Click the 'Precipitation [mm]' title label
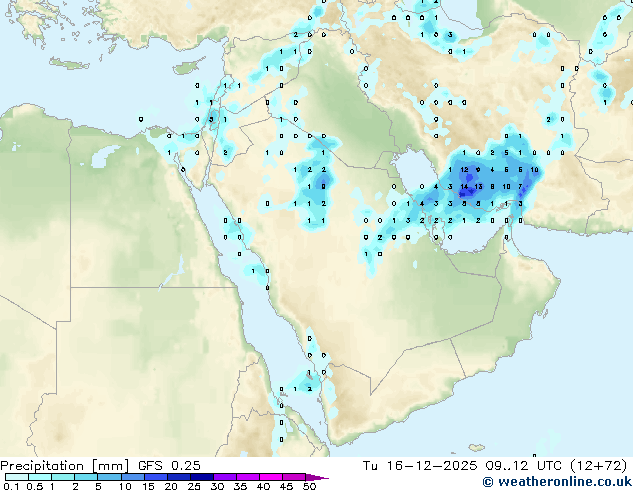The height and width of the screenshot is (490, 634). (65, 466)
